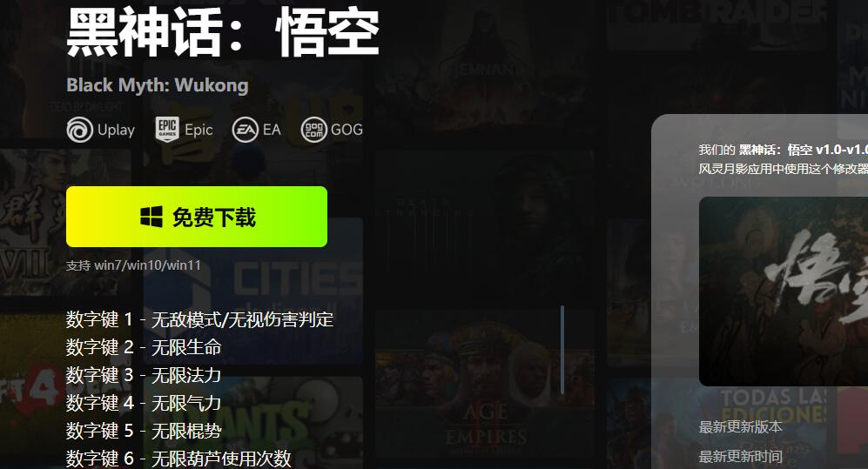Select 数字键 5 无限棍势 cheat entry
The height and width of the screenshot is (469, 868).
tap(144, 431)
